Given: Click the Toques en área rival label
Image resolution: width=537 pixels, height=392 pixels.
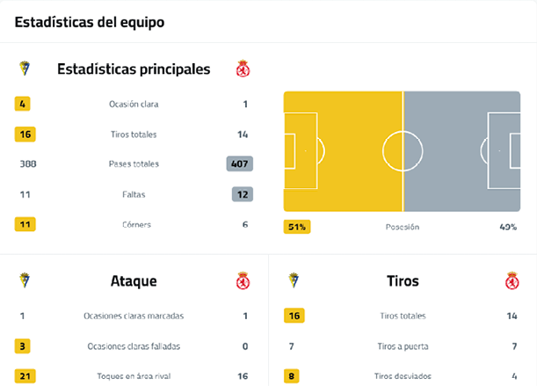Looking at the screenshot, I should 134,376.
